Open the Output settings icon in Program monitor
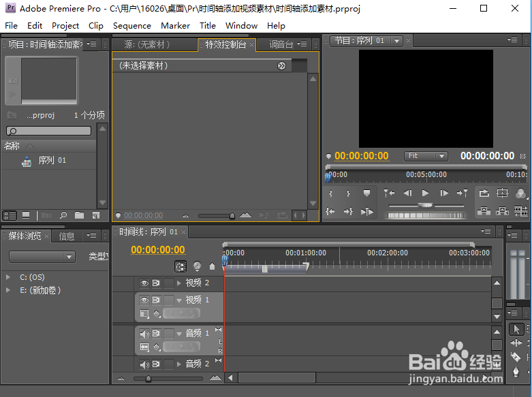Image resolution: width=532 pixels, height=397 pixels. coord(520,193)
